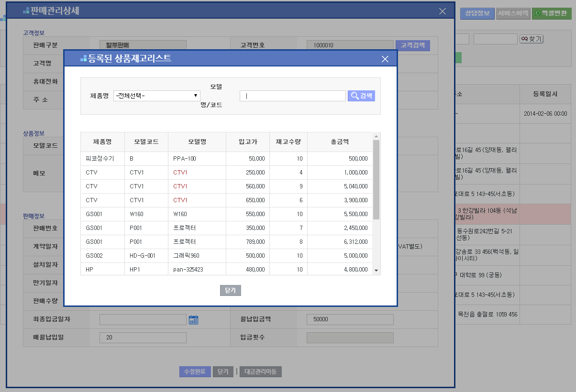This screenshot has width=576, height=392.
Task: Open the calendar picker beside 최종입금일자
Action: click(193, 320)
